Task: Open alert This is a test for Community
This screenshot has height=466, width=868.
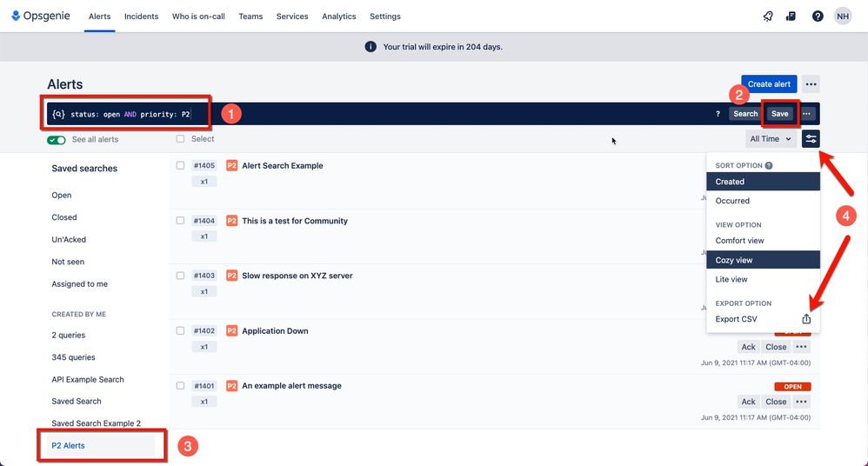Action: click(295, 221)
